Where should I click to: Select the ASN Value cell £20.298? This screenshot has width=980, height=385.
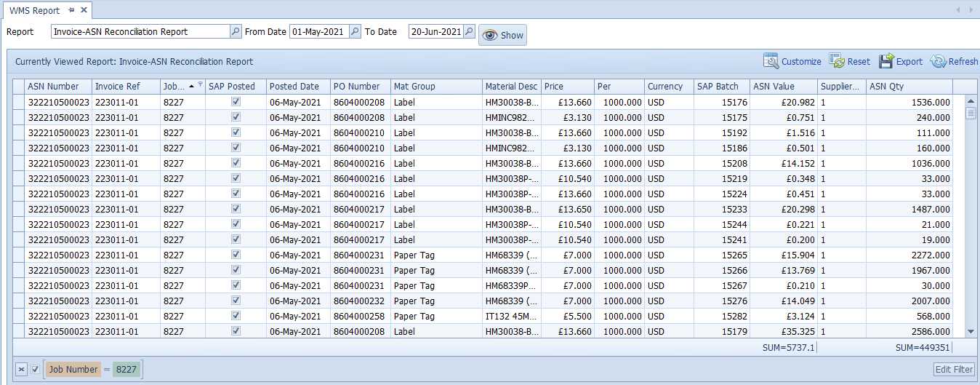tap(784, 209)
